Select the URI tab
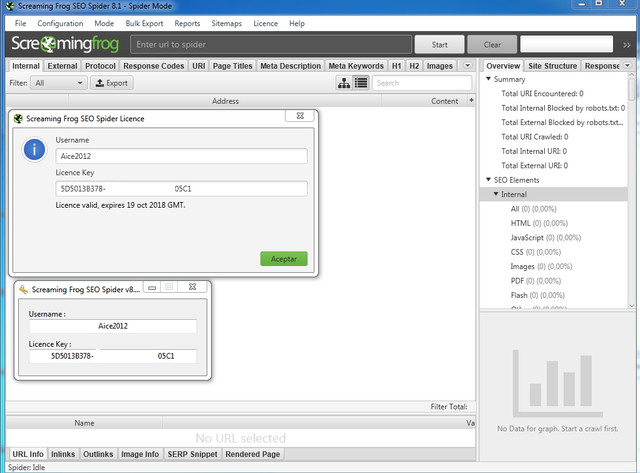The width and height of the screenshot is (640, 473). [x=198, y=66]
